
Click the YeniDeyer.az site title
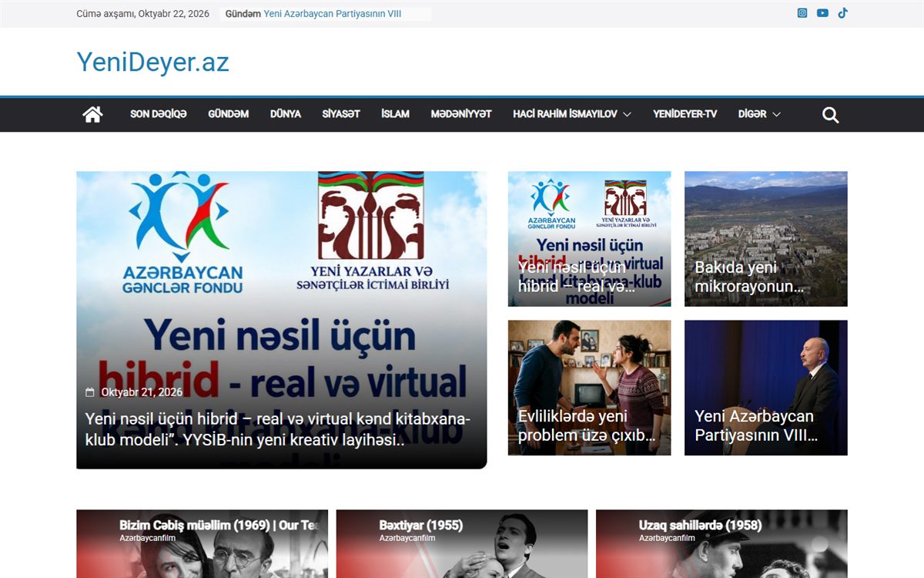(x=153, y=62)
